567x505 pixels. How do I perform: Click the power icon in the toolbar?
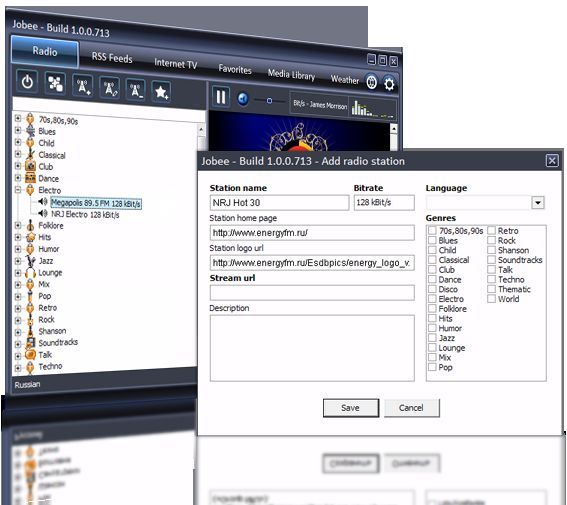pyautogui.click(x=27, y=82)
